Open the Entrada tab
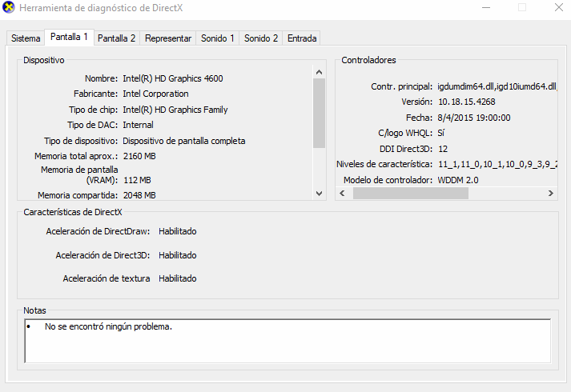The height and width of the screenshot is (392, 571). [302, 38]
